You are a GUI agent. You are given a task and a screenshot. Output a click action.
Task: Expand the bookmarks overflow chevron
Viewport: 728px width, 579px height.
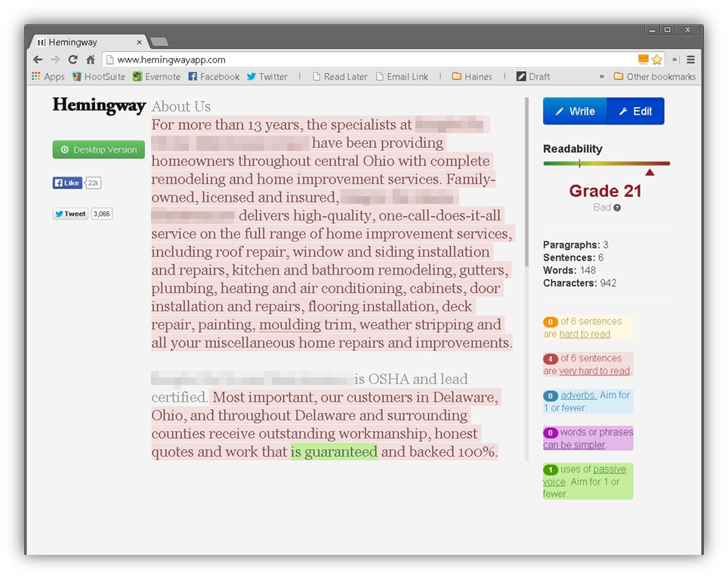[x=602, y=76]
